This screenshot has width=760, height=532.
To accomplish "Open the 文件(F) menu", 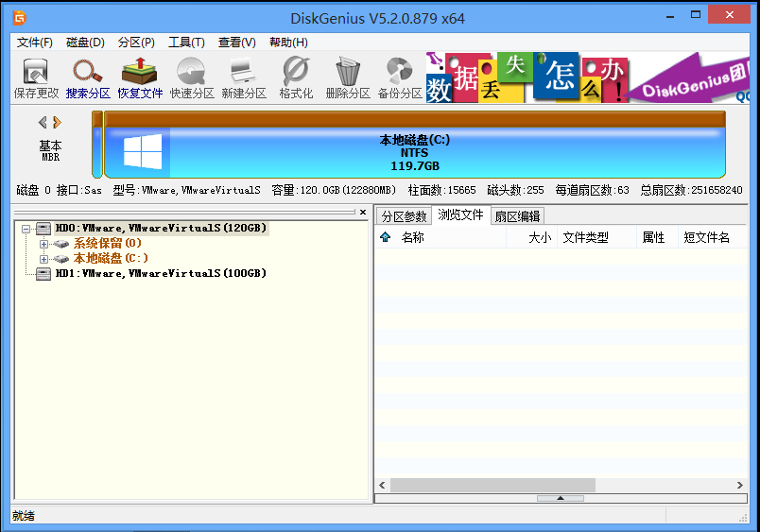I will [34, 43].
